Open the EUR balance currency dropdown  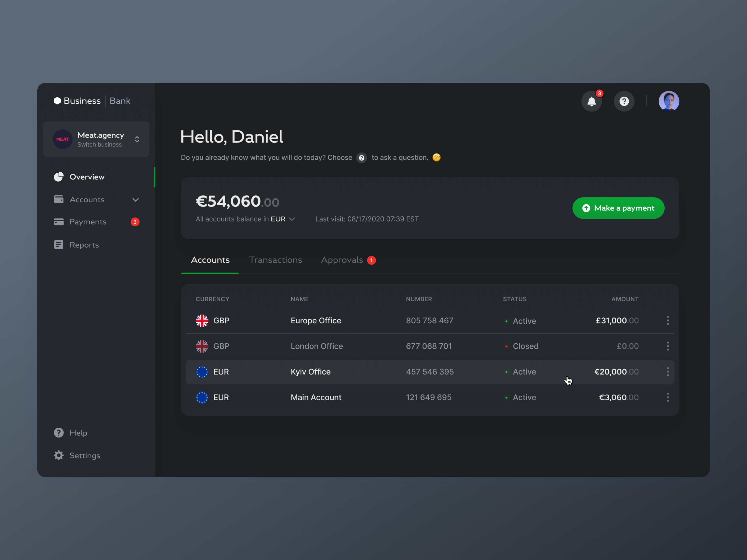point(283,219)
